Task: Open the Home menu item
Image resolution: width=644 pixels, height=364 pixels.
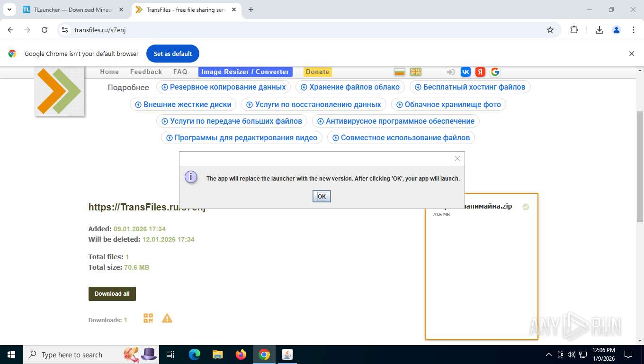Action: click(109, 72)
